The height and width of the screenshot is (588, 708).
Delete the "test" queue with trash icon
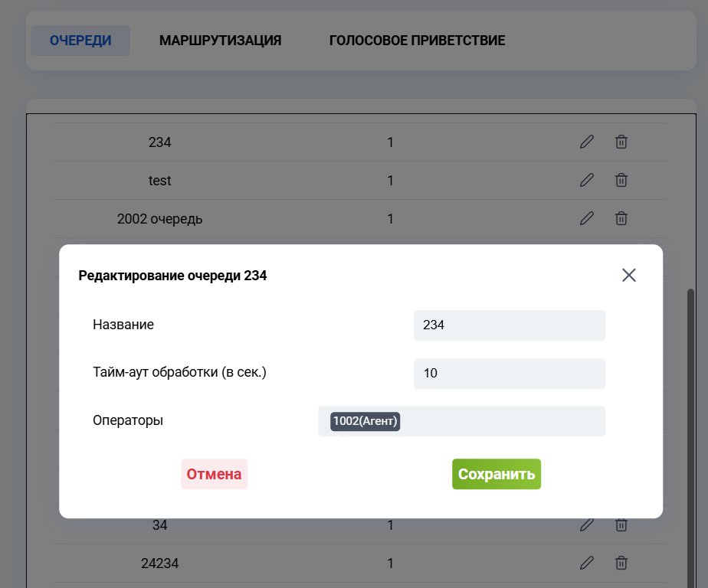[x=621, y=180]
